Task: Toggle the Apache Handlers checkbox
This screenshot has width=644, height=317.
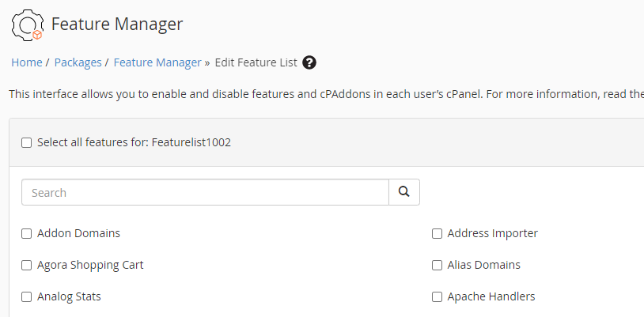Action: coord(437,297)
